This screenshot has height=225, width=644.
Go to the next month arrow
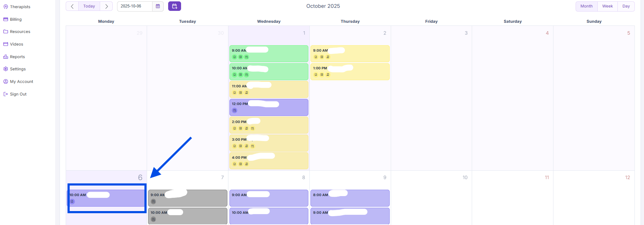pyautogui.click(x=106, y=6)
